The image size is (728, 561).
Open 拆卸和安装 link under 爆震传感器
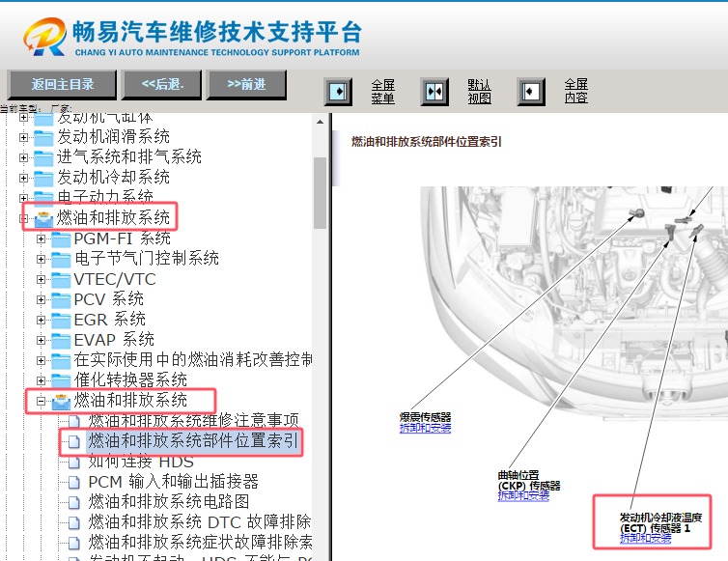(425, 428)
